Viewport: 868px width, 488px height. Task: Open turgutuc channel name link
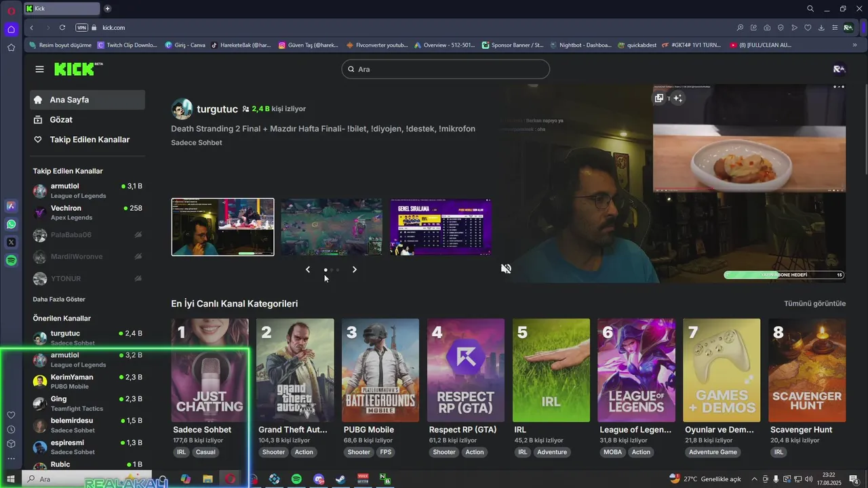click(217, 109)
